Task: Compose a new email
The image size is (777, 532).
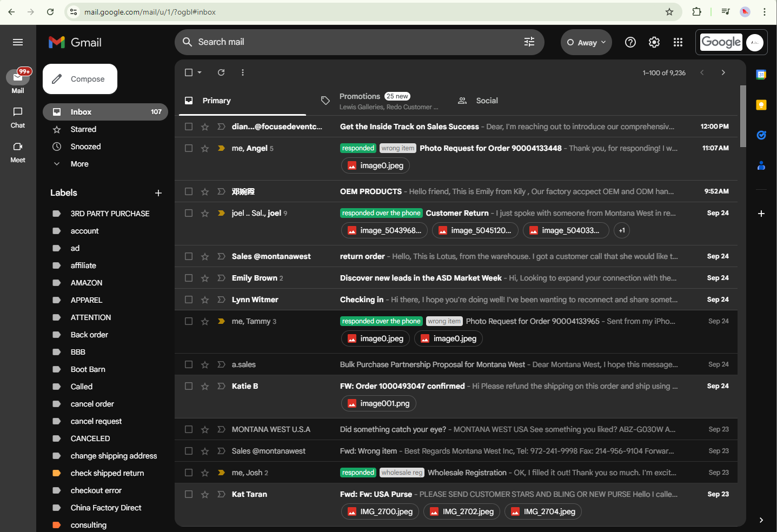Action: click(80, 79)
